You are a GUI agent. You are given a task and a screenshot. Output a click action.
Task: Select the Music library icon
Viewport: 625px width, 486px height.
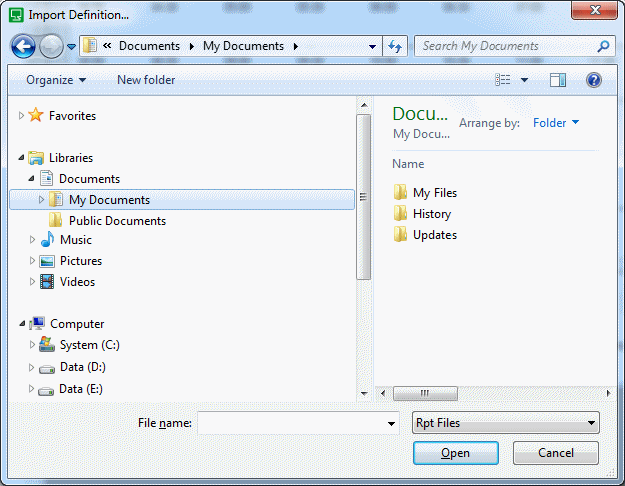click(x=47, y=240)
